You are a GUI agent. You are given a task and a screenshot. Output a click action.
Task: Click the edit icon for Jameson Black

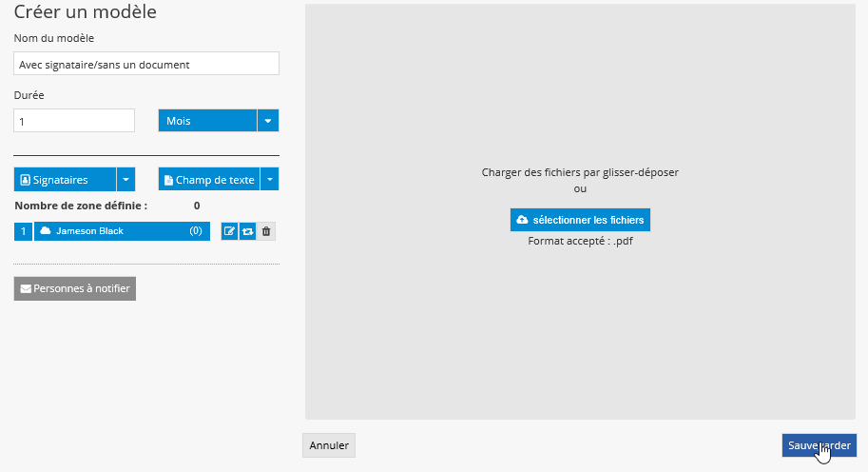pyautogui.click(x=229, y=231)
